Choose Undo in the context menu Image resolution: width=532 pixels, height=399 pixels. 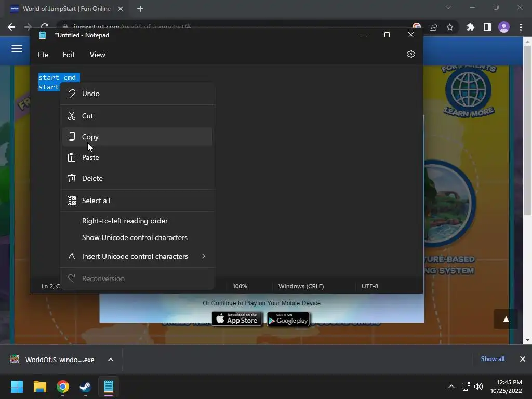point(137,94)
